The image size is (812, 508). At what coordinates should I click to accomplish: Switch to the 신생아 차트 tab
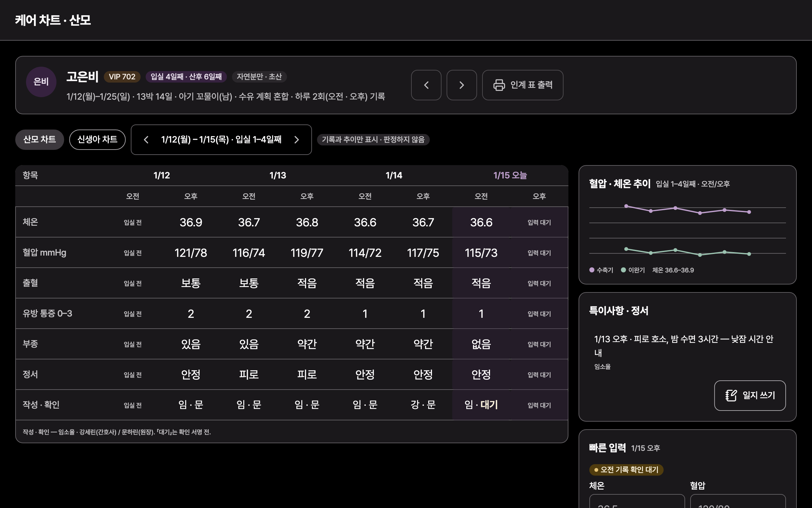tap(97, 139)
